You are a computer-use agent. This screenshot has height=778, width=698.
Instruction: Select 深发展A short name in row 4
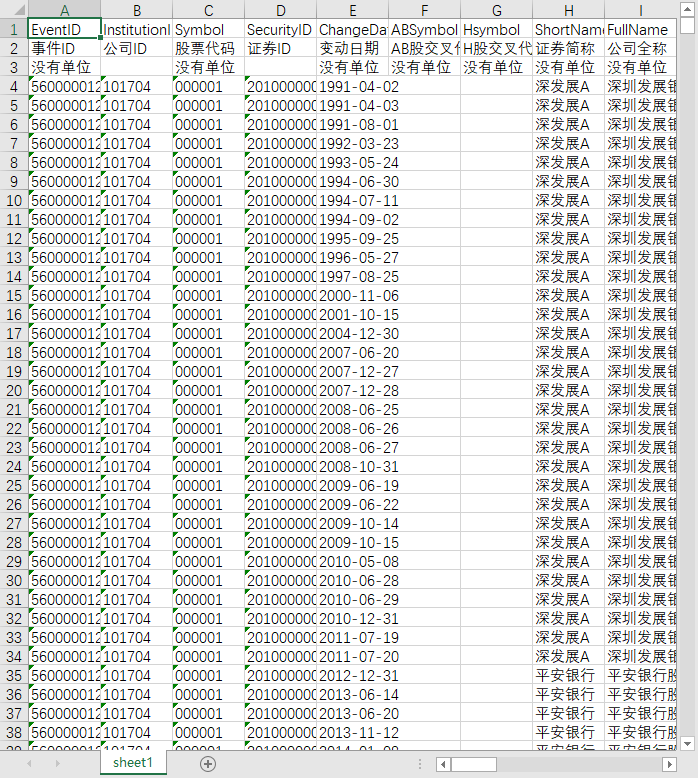569,86
